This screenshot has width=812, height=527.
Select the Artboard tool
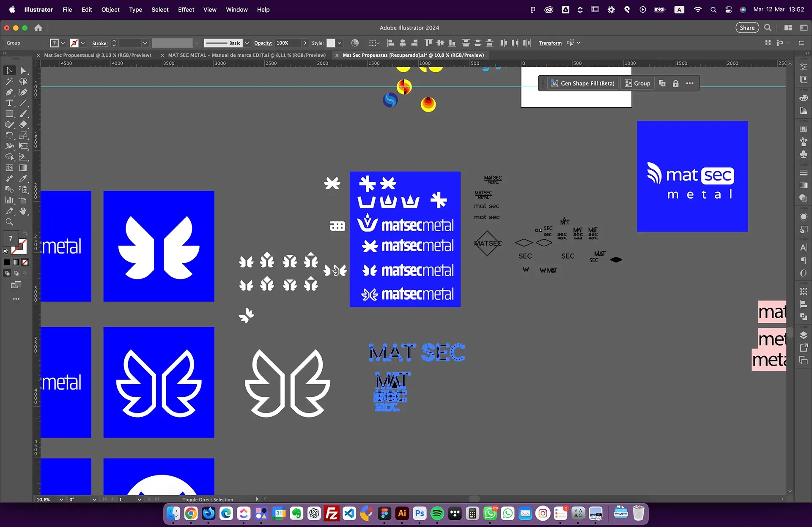pos(23,200)
